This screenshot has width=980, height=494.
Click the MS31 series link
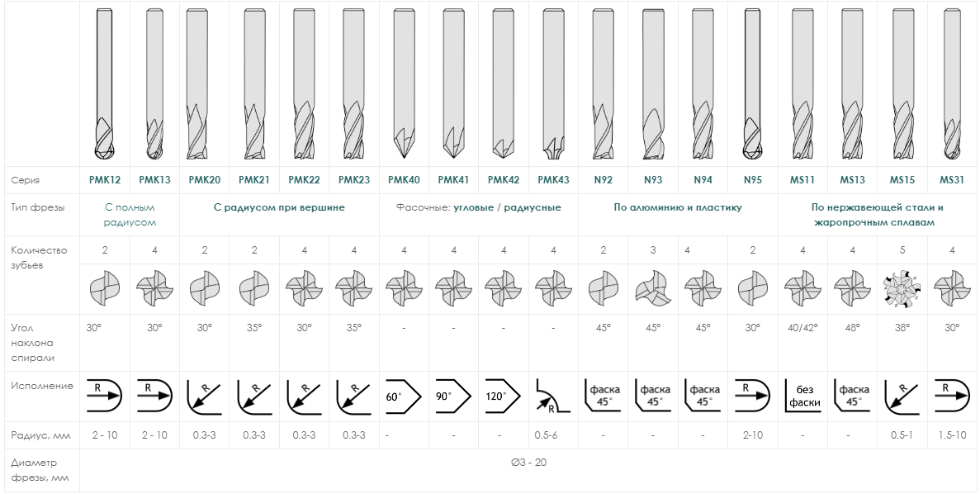pos(953,180)
